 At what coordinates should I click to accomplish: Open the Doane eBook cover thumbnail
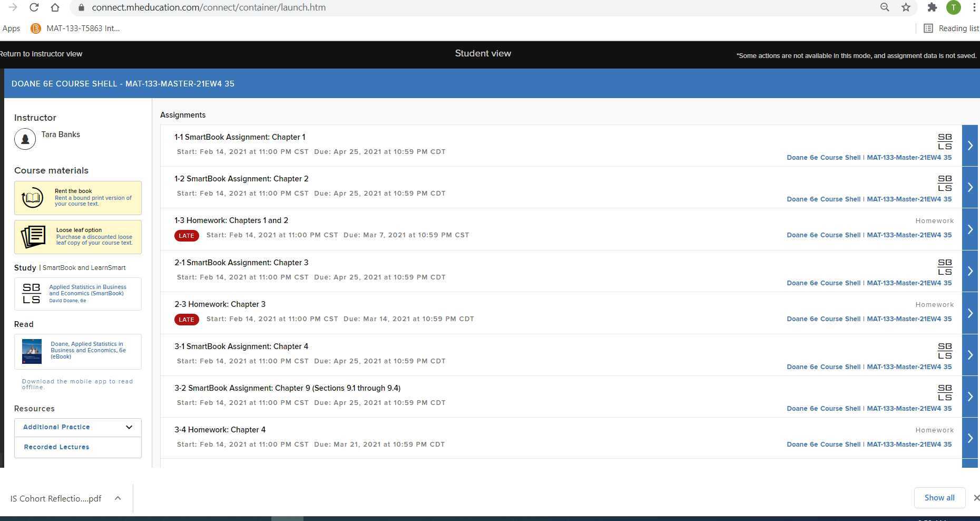32,351
